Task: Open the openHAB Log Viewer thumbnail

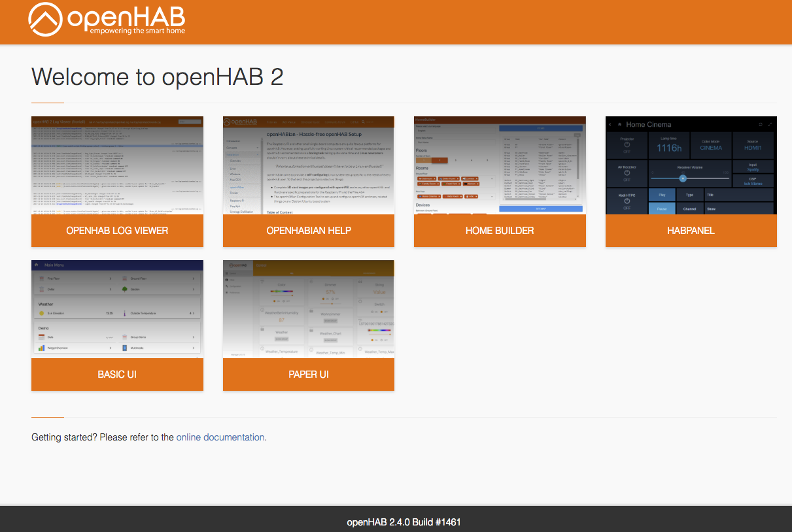Action: tap(117, 165)
